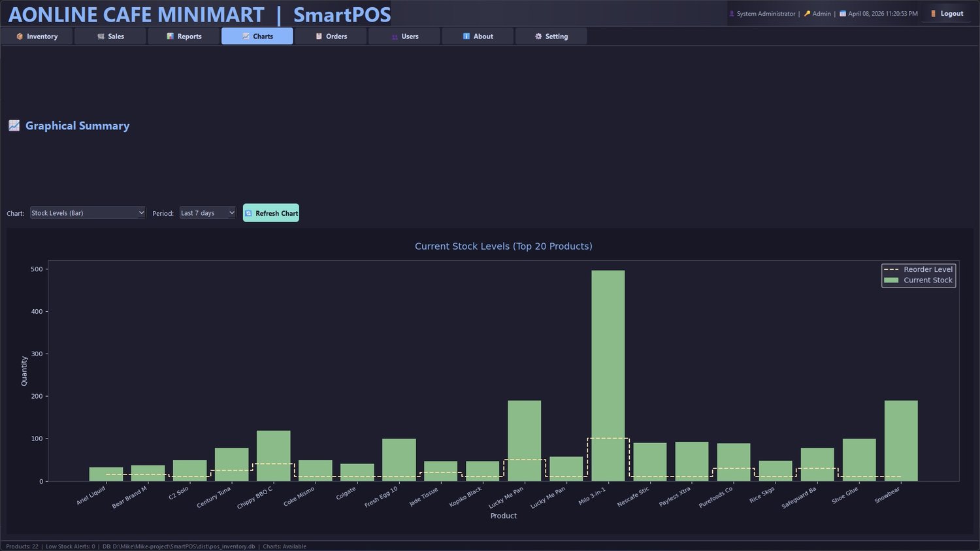Click the Chippy BBQ C stock bar
The height and width of the screenshot is (551, 980).
pos(274,456)
